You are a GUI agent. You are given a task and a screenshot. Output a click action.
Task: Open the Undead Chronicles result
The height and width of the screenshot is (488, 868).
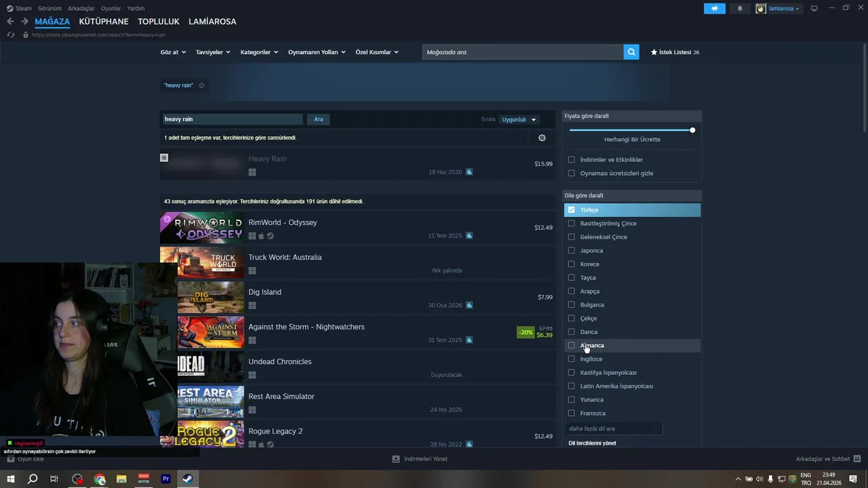tap(358, 367)
